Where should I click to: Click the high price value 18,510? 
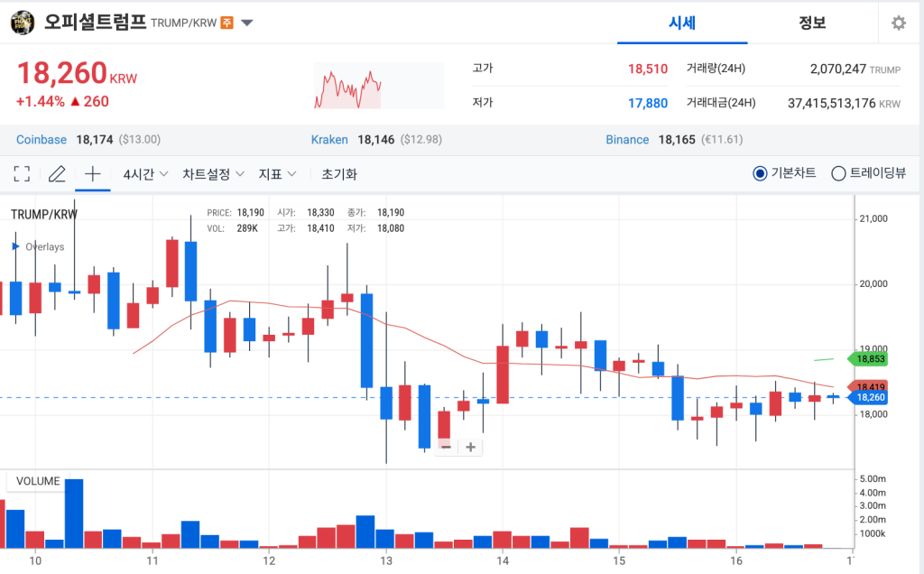[648, 69]
